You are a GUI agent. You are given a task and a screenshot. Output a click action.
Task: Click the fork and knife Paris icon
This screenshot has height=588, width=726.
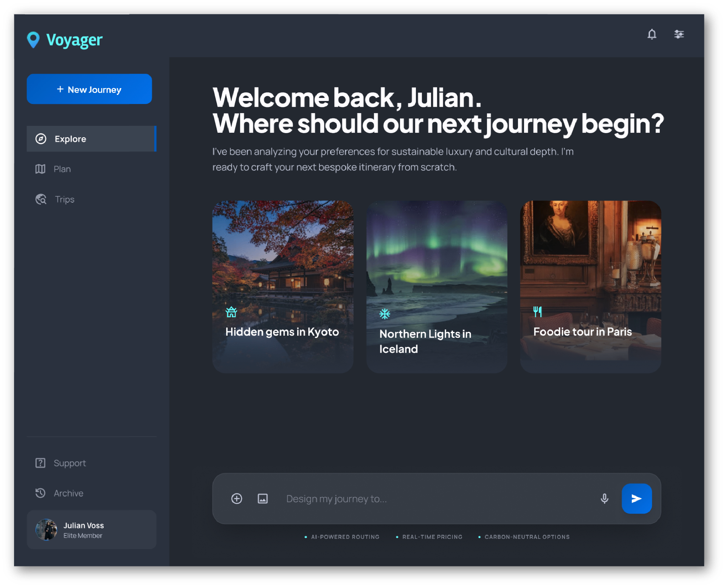[538, 312]
